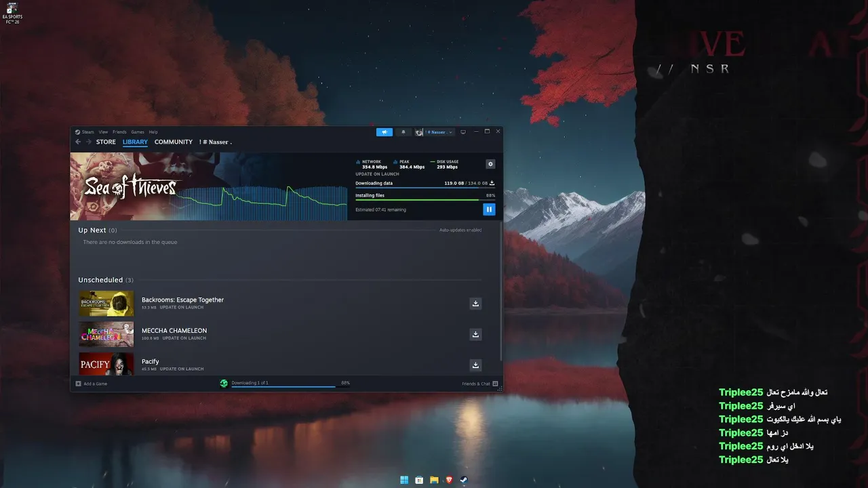Open the notifications bell
Screen dimensions: 868x488
click(x=403, y=132)
